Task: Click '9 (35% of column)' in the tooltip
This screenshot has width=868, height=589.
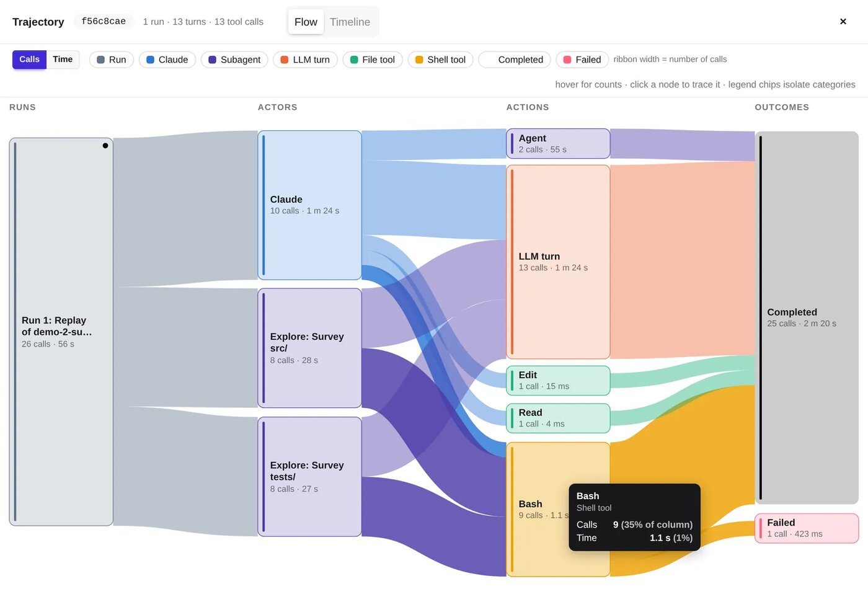Action: pos(653,525)
